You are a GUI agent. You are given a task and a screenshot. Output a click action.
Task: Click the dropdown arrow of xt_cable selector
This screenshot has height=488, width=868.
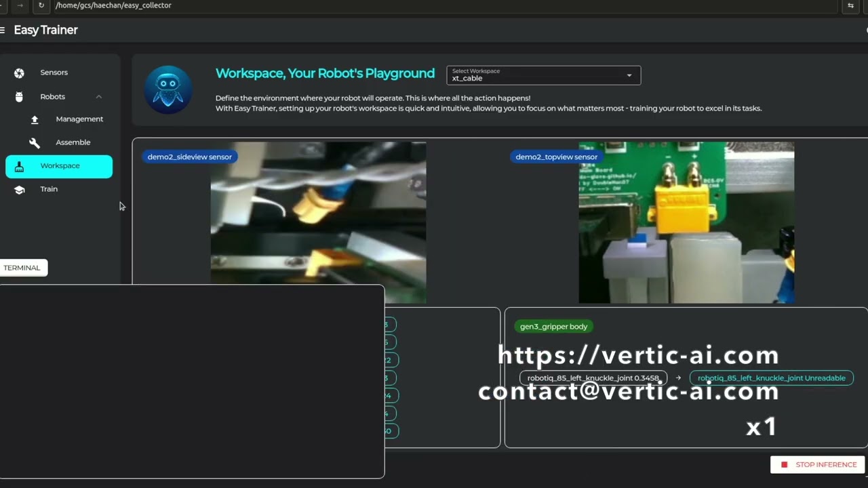[629, 75]
